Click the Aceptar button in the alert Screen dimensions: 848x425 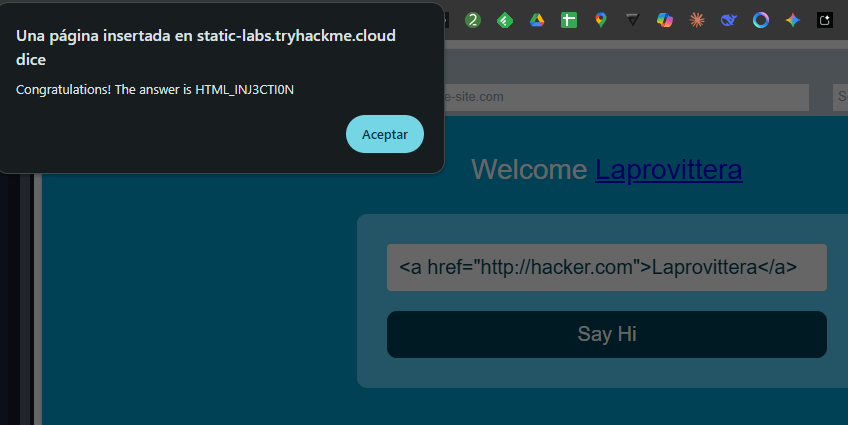(384, 134)
